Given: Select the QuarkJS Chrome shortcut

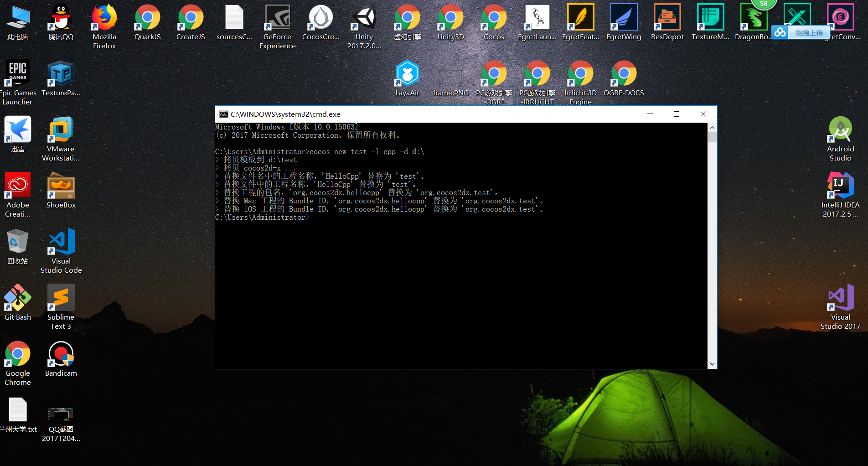Looking at the screenshot, I should click(148, 22).
